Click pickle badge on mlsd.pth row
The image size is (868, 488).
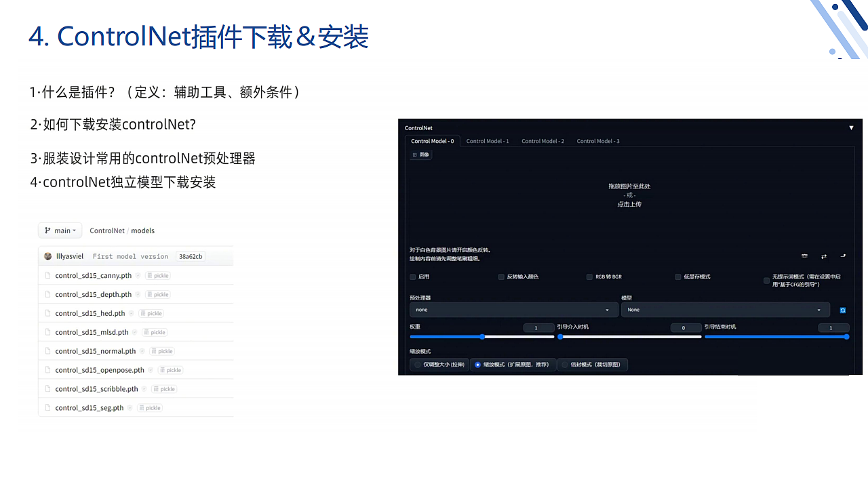155,332
